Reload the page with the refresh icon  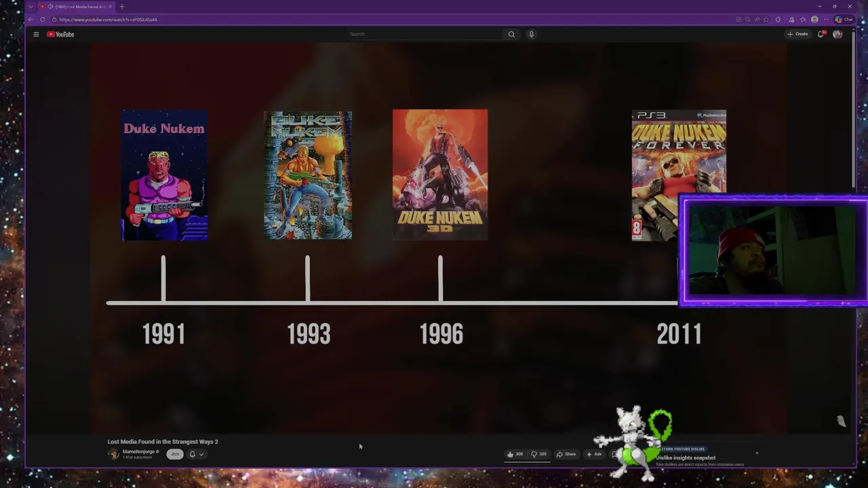(x=42, y=19)
